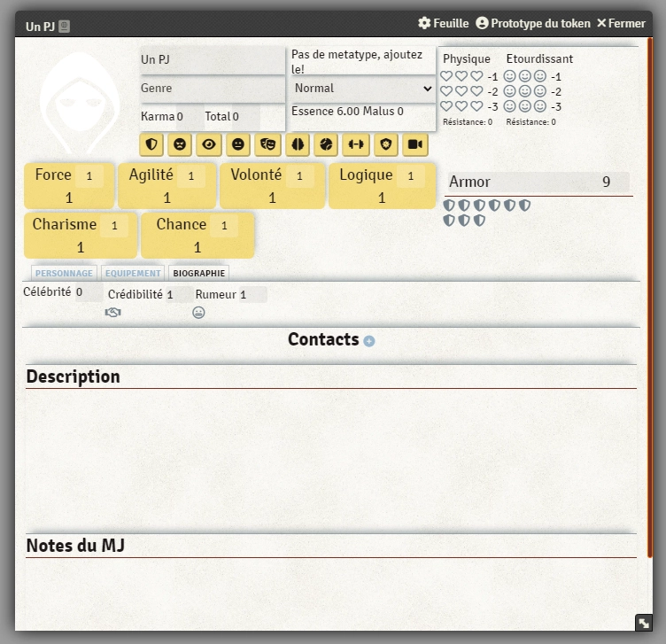This screenshot has height=644, width=666.
Task: Click the Force attribute value field
Action: (89, 176)
